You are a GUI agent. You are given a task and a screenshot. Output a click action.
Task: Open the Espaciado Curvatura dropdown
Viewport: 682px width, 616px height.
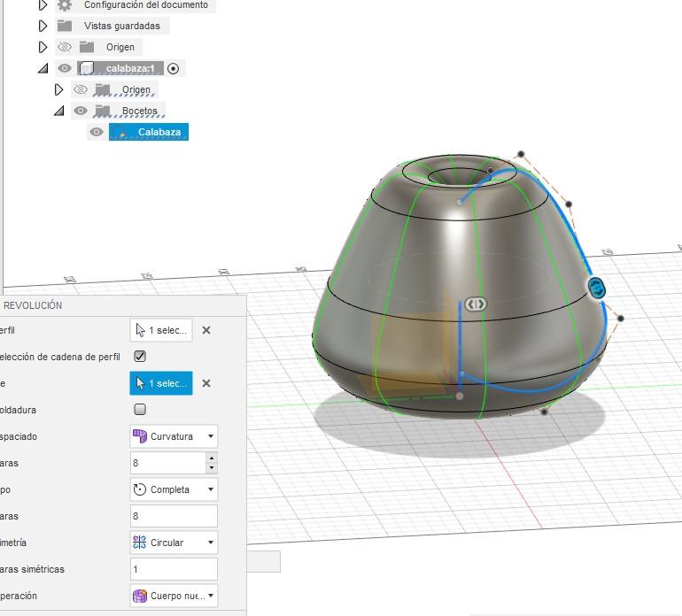coord(174,436)
